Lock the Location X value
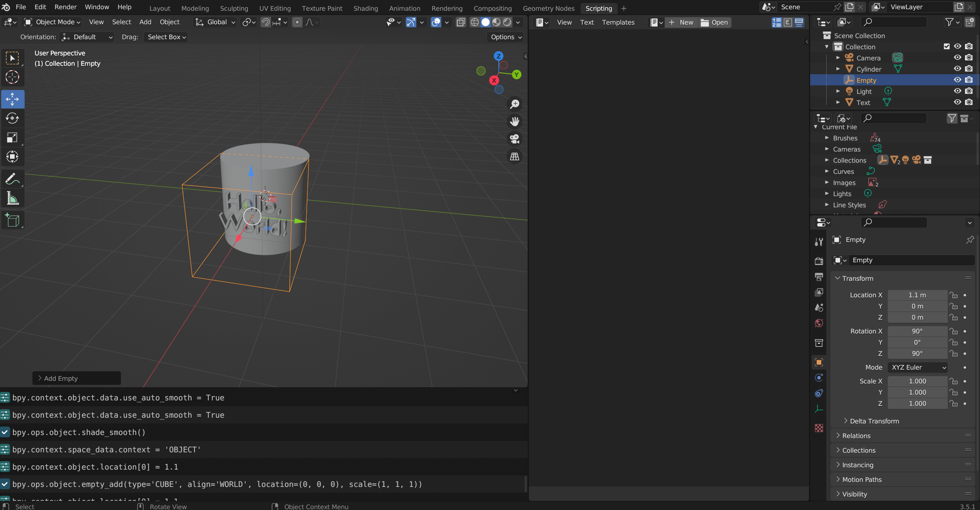 click(953, 295)
